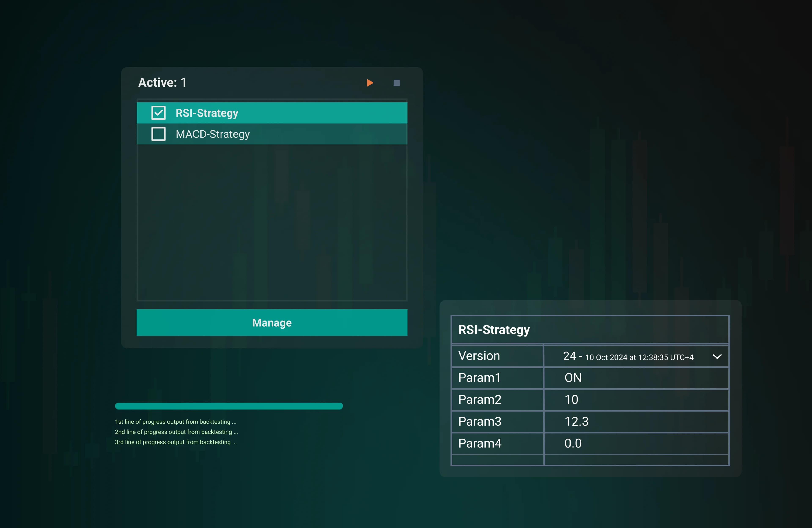Enable the MACD-Strategy checkbox
Viewport: 812px width, 528px height.
click(x=158, y=134)
